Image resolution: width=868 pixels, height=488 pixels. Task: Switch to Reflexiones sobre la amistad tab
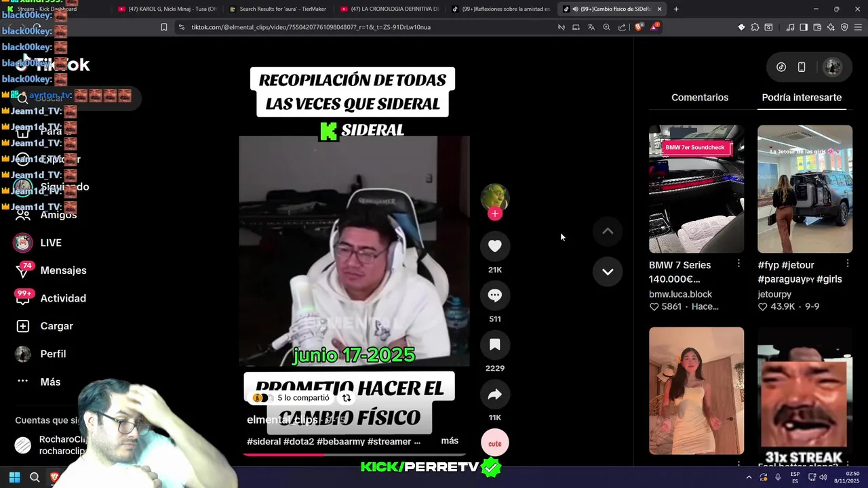tap(500, 9)
